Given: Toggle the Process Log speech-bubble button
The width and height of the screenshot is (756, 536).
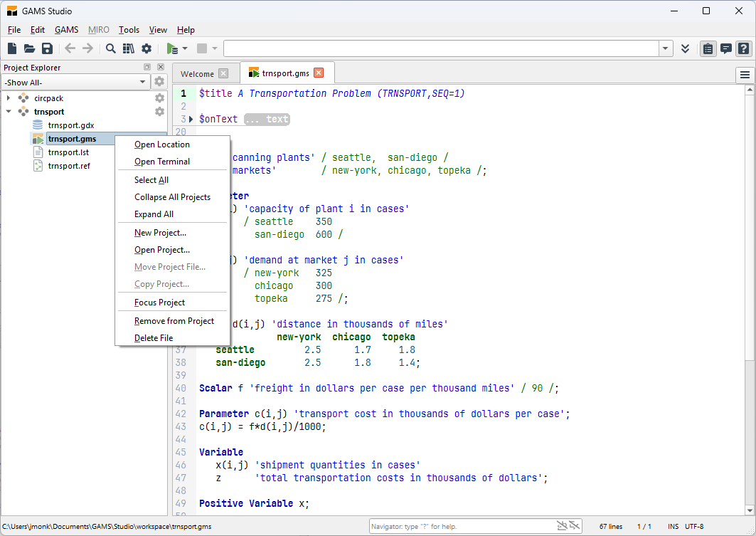Looking at the screenshot, I should click(725, 48).
